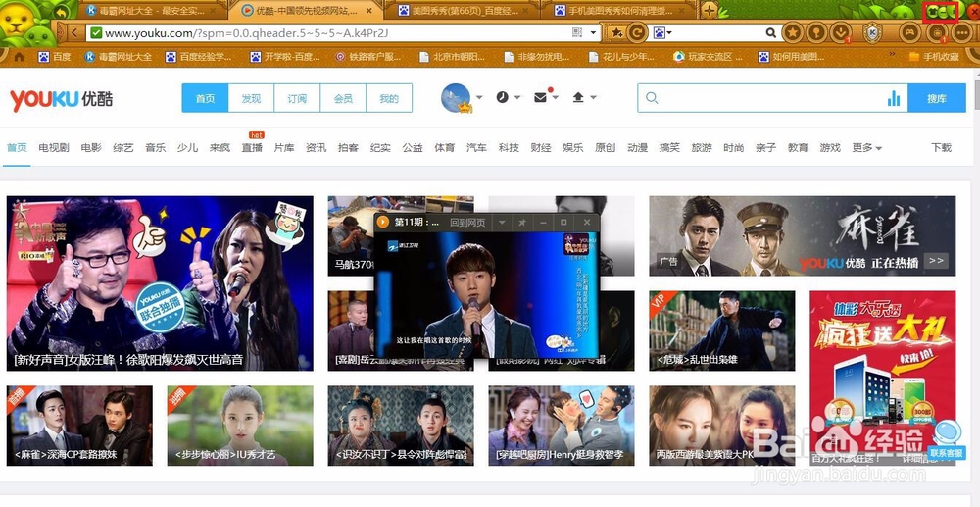
Task: Open the 直播 hot category link
Action: coord(252,147)
